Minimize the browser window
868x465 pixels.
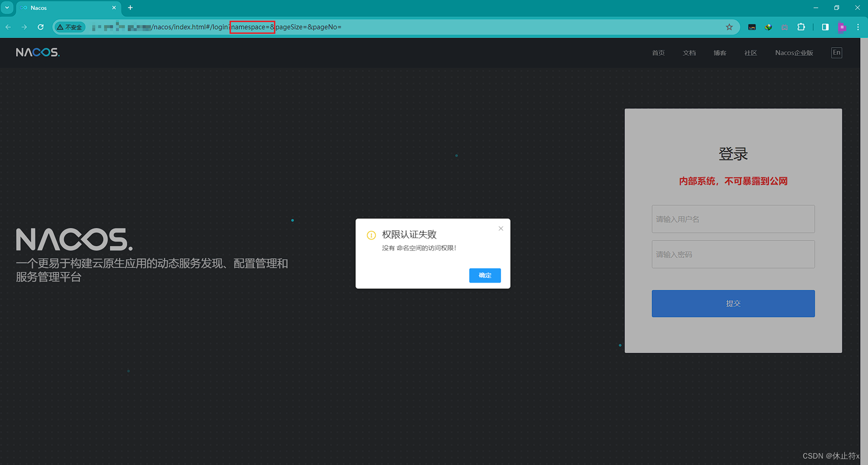(816, 8)
